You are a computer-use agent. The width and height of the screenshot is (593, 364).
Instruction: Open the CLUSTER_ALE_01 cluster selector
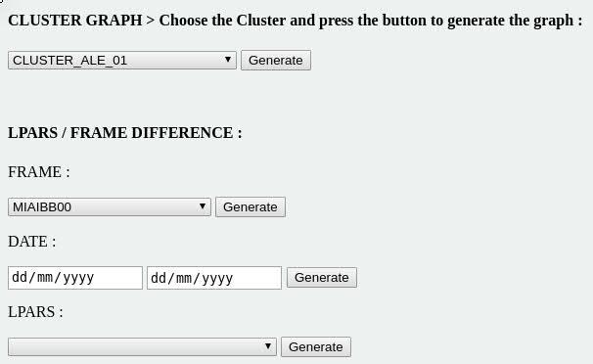[122, 61]
